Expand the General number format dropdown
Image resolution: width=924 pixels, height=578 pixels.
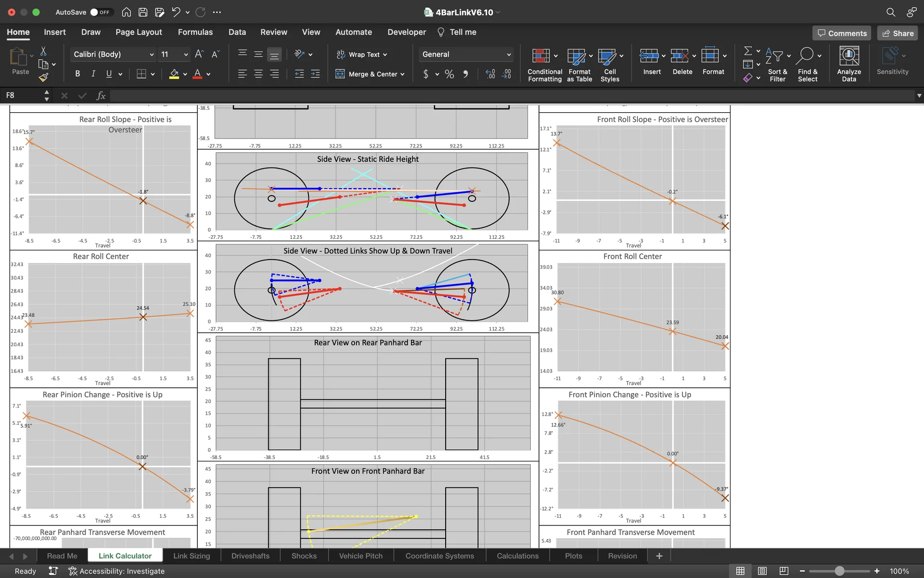tap(509, 54)
